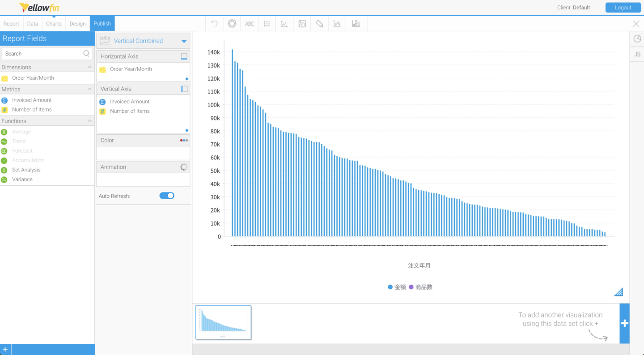
Task: Open chart settings via the gear icon
Action: (232, 23)
